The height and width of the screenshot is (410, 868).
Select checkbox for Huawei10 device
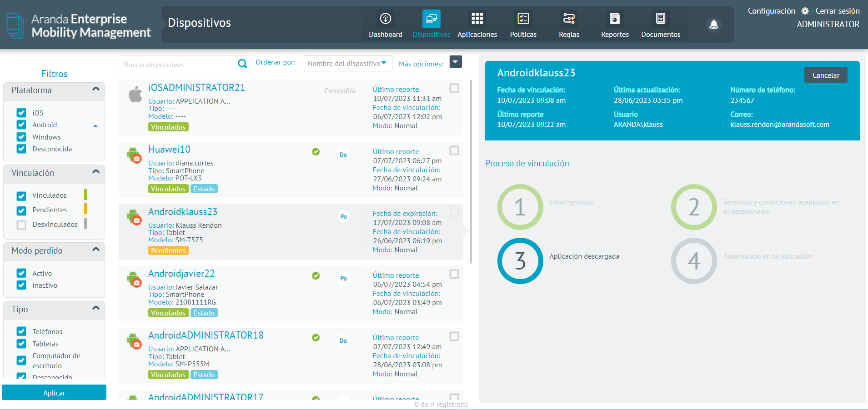pos(454,150)
